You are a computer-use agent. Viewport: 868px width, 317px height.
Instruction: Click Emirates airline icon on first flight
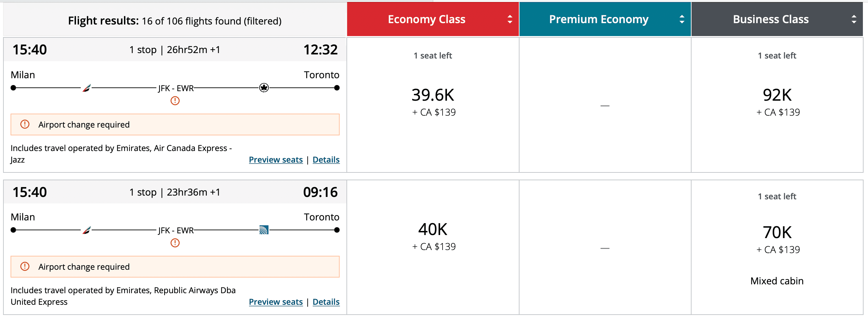coord(87,88)
